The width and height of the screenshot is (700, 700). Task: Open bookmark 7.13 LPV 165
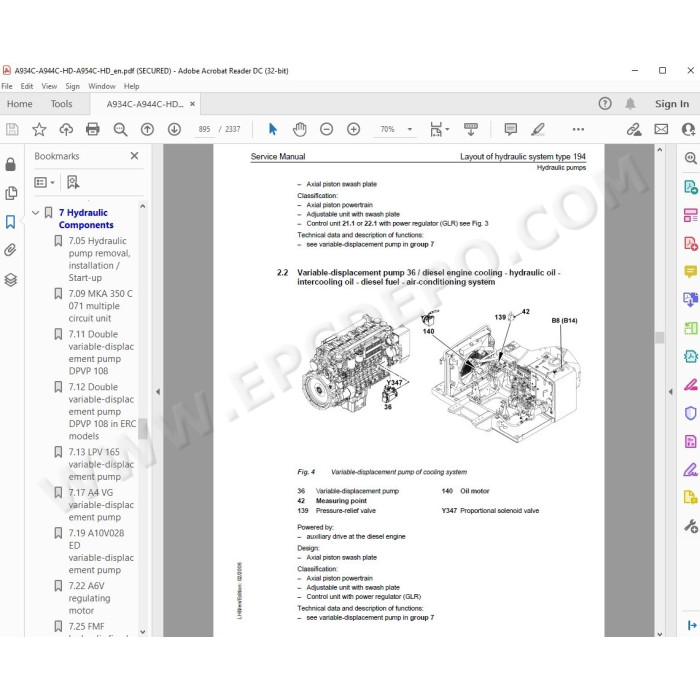(x=101, y=464)
